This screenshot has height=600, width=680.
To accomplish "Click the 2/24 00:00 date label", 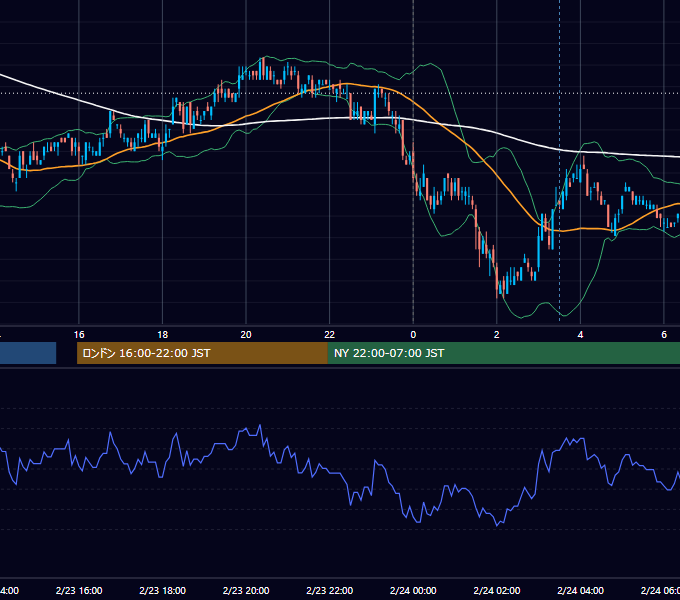I will coord(413,590).
